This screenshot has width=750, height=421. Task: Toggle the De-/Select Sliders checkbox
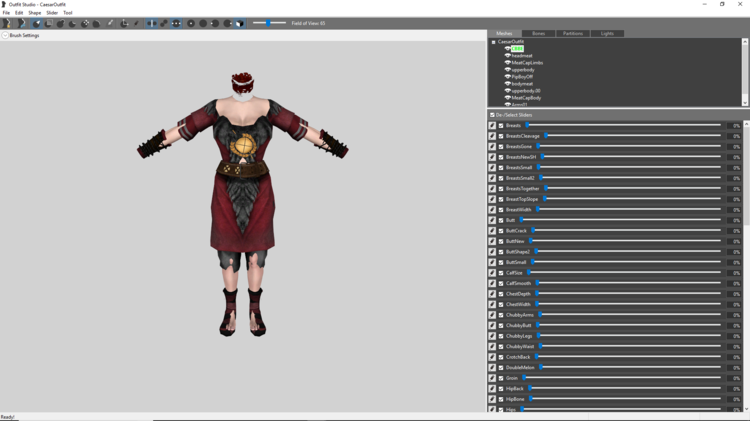pyautogui.click(x=492, y=115)
